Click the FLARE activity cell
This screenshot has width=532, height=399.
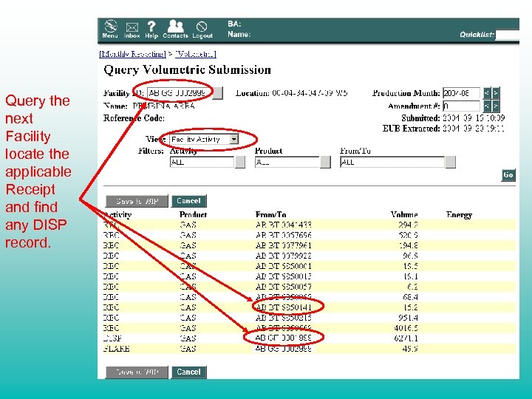tap(117, 349)
